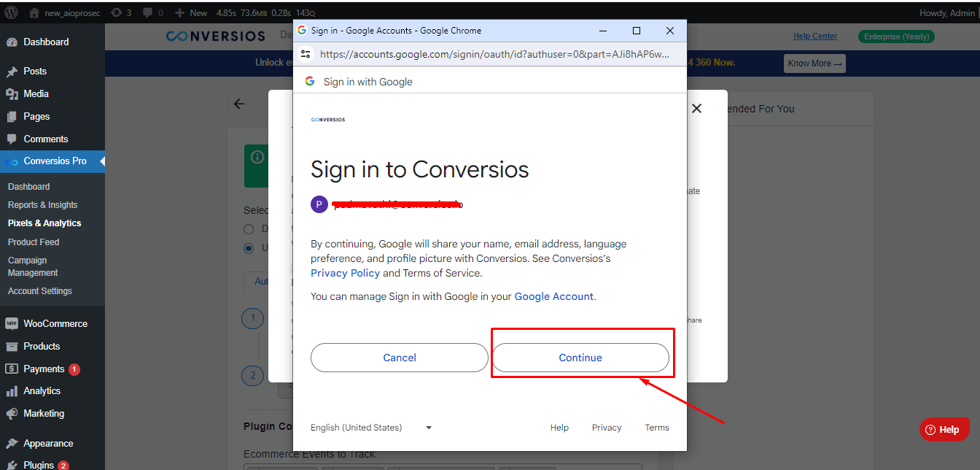The width and height of the screenshot is (980, 470).
Task: Click the accounts.google.com URL in the popup
Action: point(494,54)
